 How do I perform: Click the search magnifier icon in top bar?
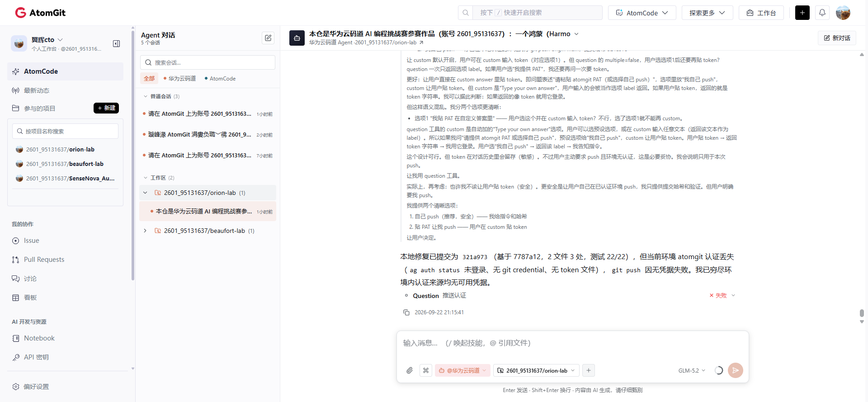tap(465, 13)
